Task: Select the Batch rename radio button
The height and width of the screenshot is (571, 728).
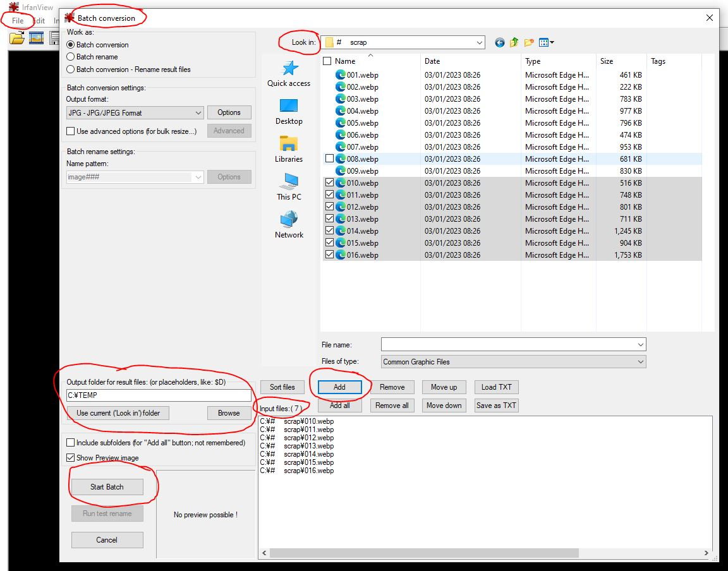Action: pyautogui.click(x=71, y=57)
